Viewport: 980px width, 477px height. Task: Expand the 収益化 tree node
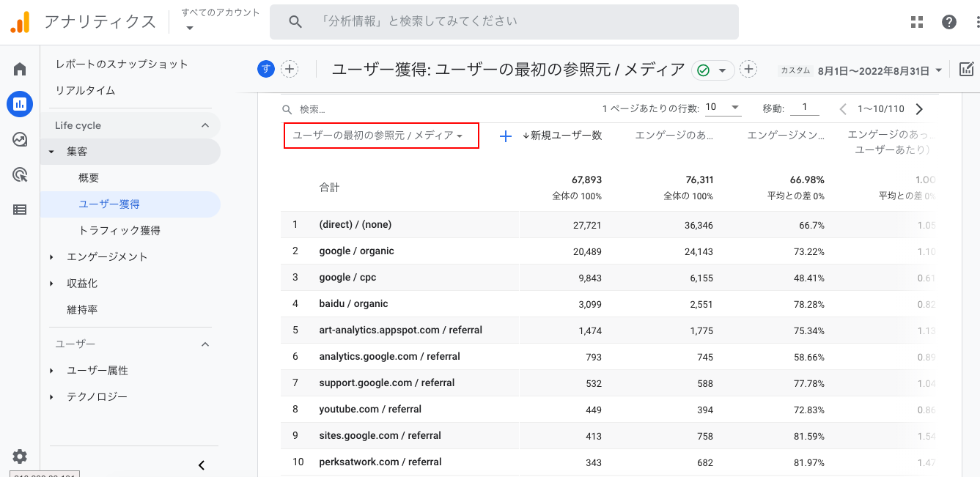coord(51,284)
